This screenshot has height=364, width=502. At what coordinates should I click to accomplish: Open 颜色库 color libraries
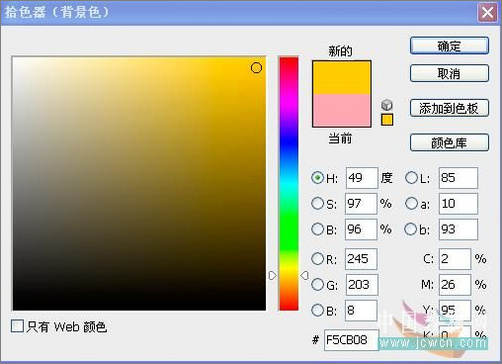point(449,143)
